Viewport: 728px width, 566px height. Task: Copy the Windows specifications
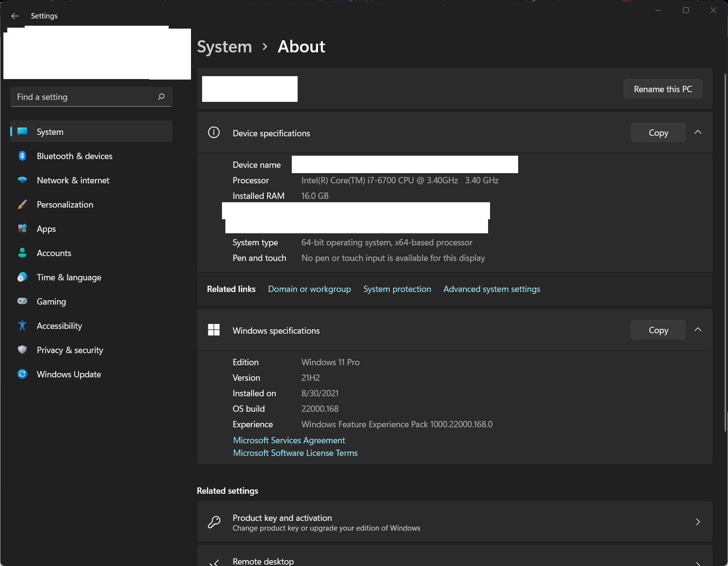pyautogui.click(x=658, y=330)
